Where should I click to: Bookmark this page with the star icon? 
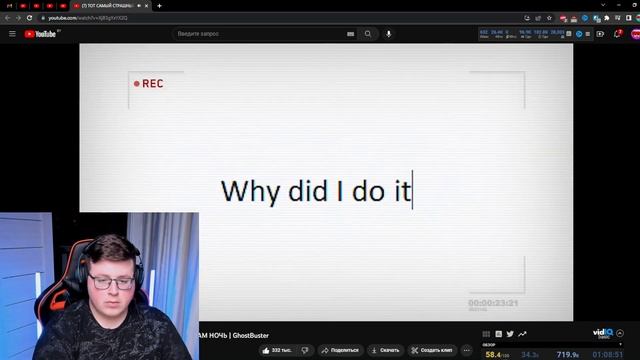[x=549, y=18]
